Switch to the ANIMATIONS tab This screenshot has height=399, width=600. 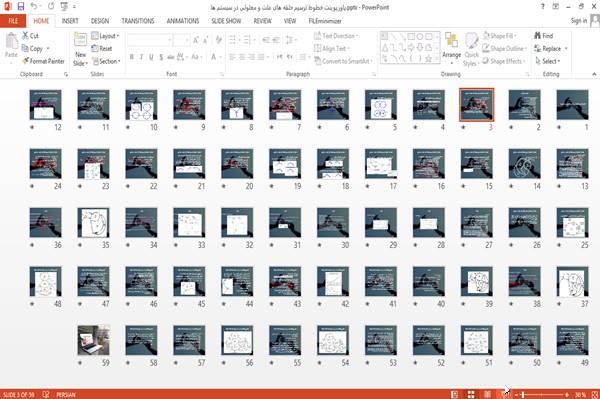[183, 21]
